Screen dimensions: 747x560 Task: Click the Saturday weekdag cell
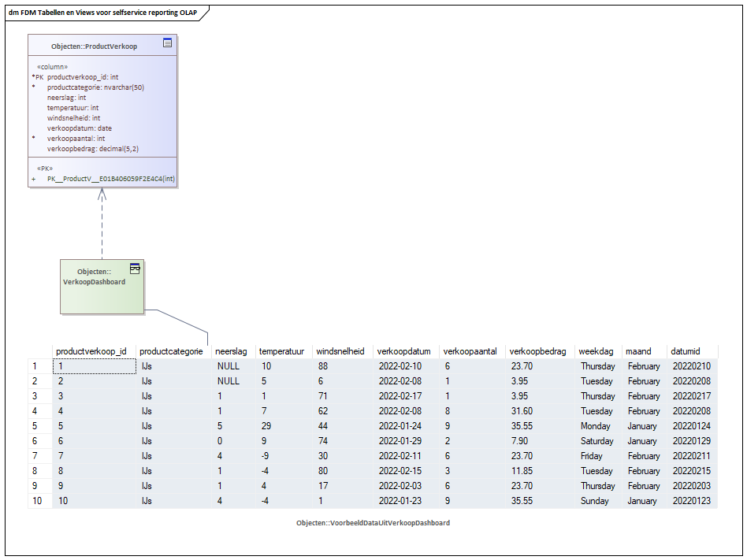[597, 441]
